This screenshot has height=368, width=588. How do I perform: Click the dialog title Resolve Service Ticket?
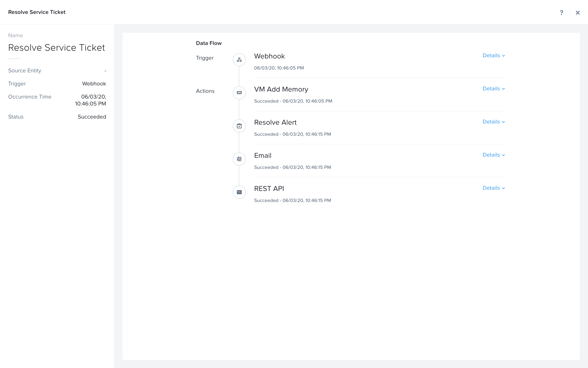tap(37, 12)
